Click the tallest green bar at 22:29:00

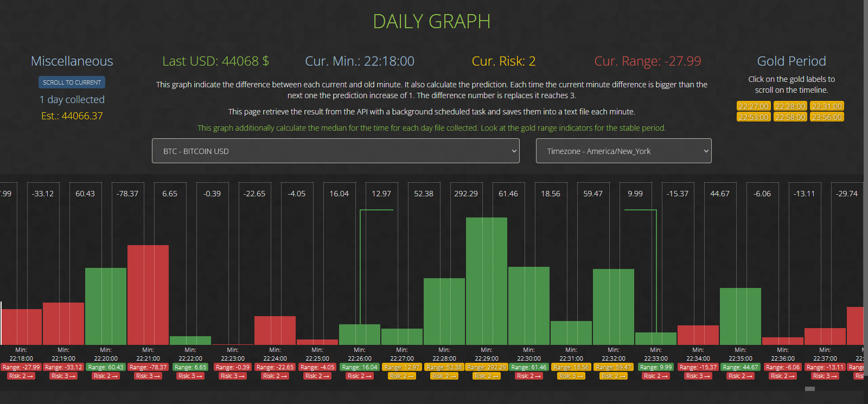pyautogui.click(x=487, y=281)
